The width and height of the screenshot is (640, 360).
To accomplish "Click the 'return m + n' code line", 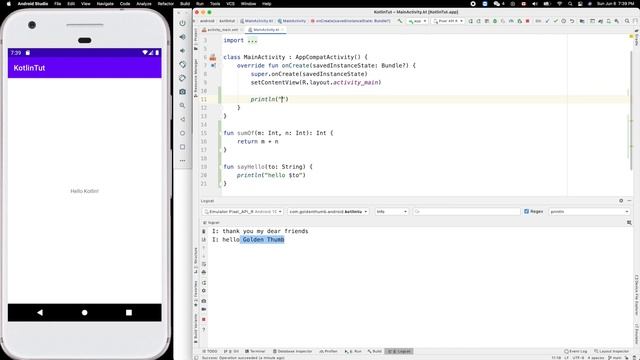I will pos(258,142).
